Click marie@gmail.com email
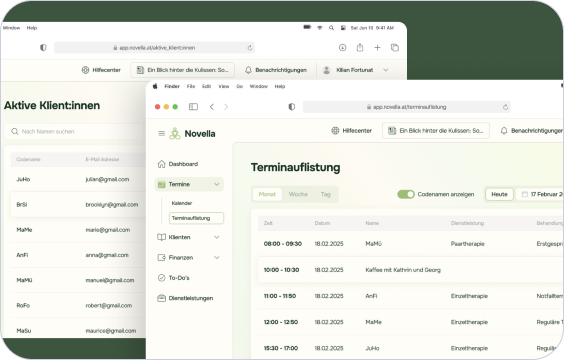564x360 pixels. point(108,230)
